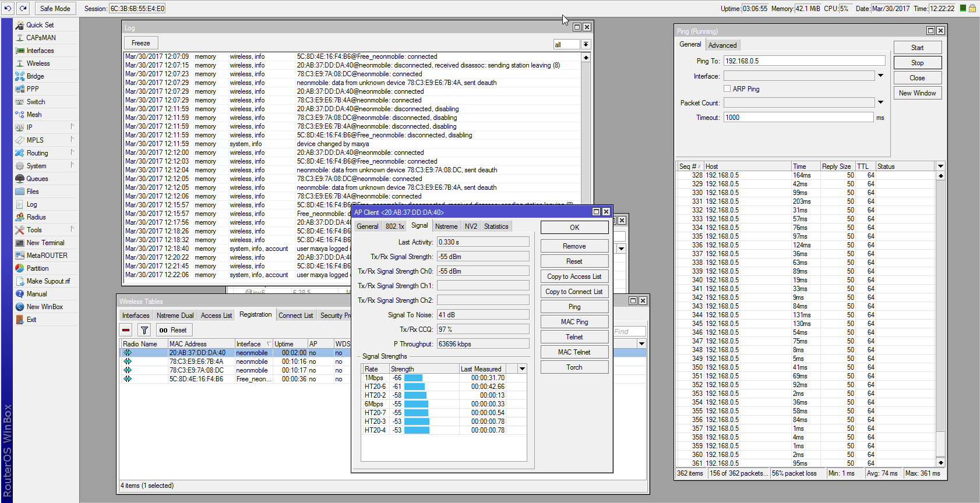Click Torch button in AP Client
This screenshot has height=503, width=980.
click(x=574, y=367)
